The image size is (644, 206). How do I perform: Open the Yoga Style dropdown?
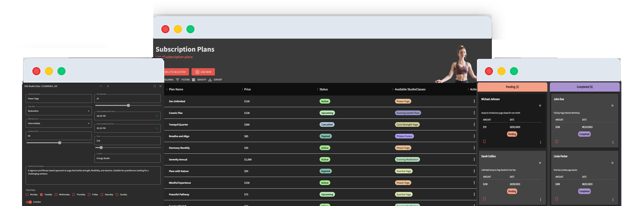pos(89,111)
